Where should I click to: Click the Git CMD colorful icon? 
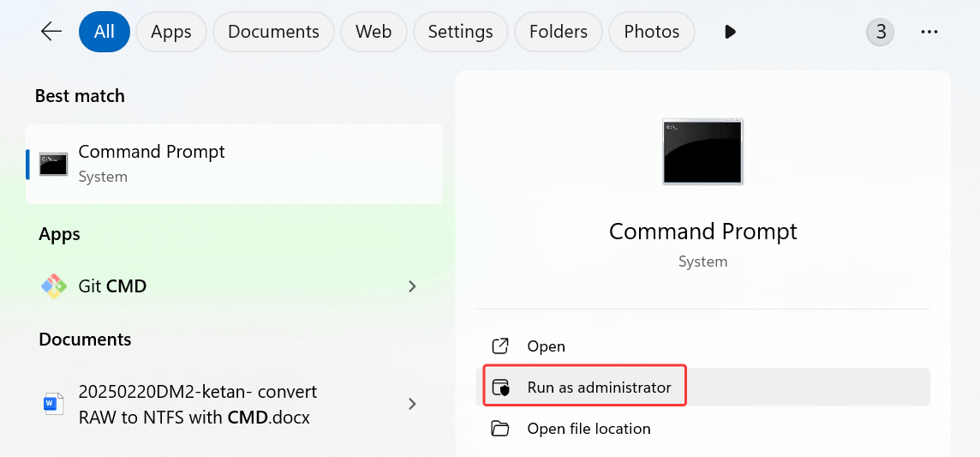click(x=54, y=286)
